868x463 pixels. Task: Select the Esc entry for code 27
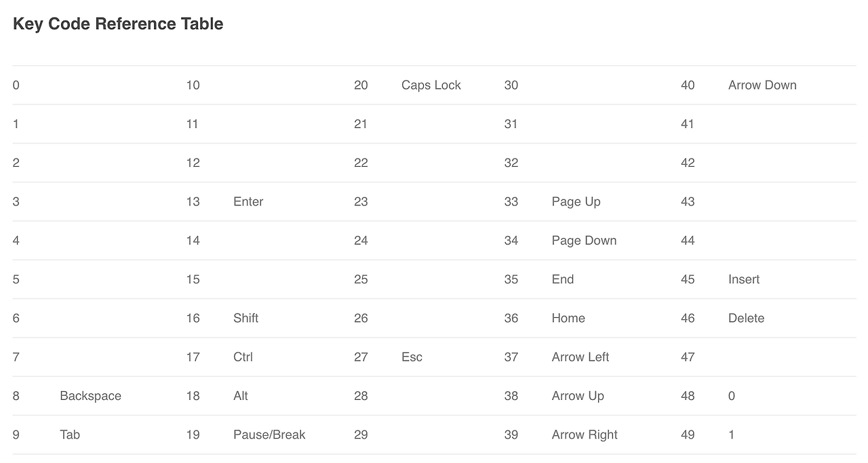tap(412, 357)
